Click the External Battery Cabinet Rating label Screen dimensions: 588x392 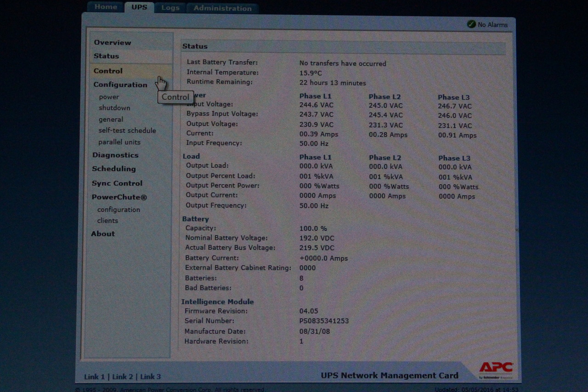pos(238,267)
